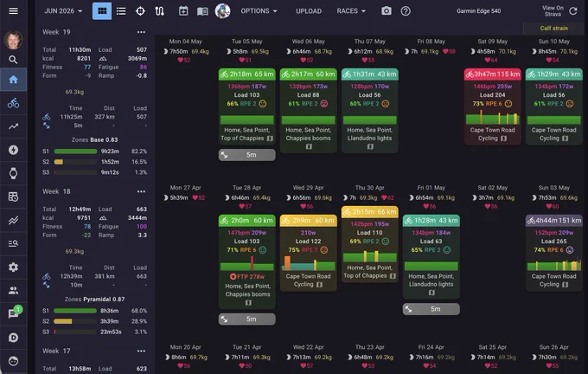Click the Week 18 Fatigue value 100

click(x=142, y=227)
